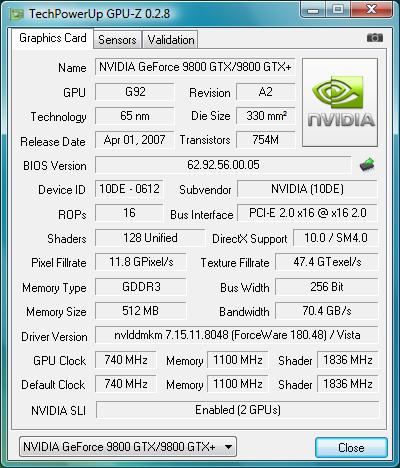Click the GPU Clock row Memory 1100 MHz
Viewport: 400px width, 468px height.
coord(237,360)
